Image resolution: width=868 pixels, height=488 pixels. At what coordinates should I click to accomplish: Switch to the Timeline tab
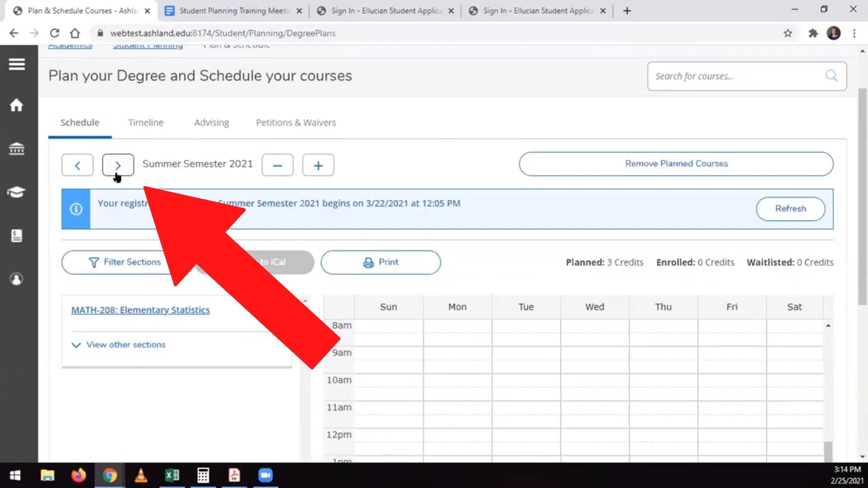point(146,122)
